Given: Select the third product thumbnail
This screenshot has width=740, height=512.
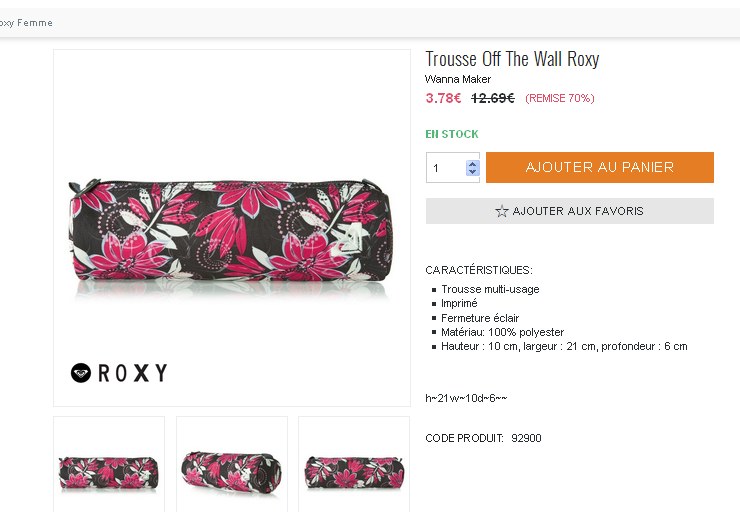Looking at the screenshot, I should [x=353, y=468].
